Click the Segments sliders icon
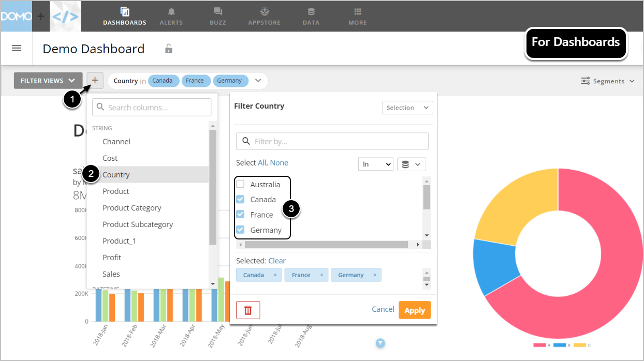The height and width of the screenshot is (361, 644). (x=586, y=81)
